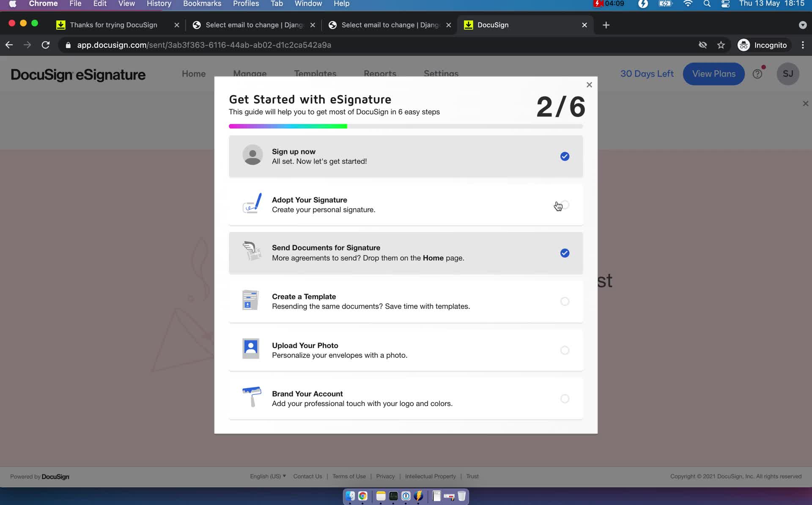Drag the onboarding progress bar
Viewport: 812px width, 505px height.
tap(406, 126)
